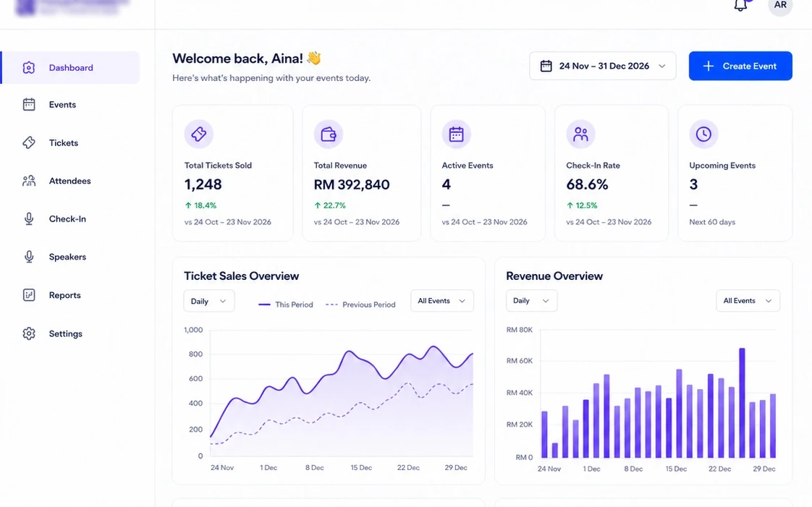Click the calendar icon in date range picker
Image resolution: width=812 pixels, height=507 pixels.
coord(546,67)
